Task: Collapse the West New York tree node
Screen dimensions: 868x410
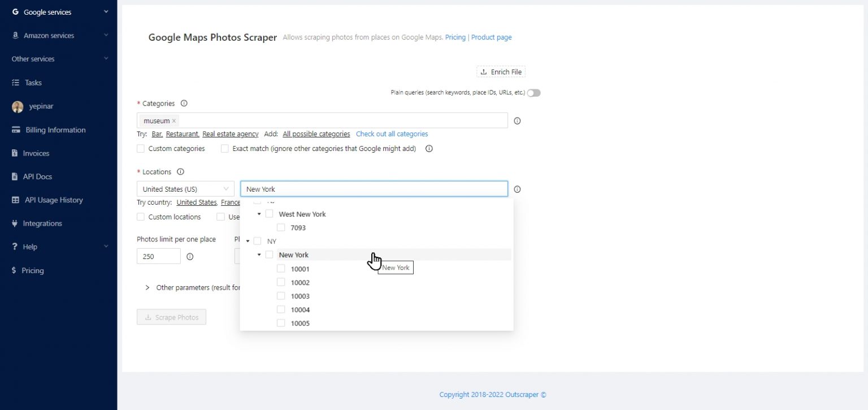Action: [x=259, y=214]
